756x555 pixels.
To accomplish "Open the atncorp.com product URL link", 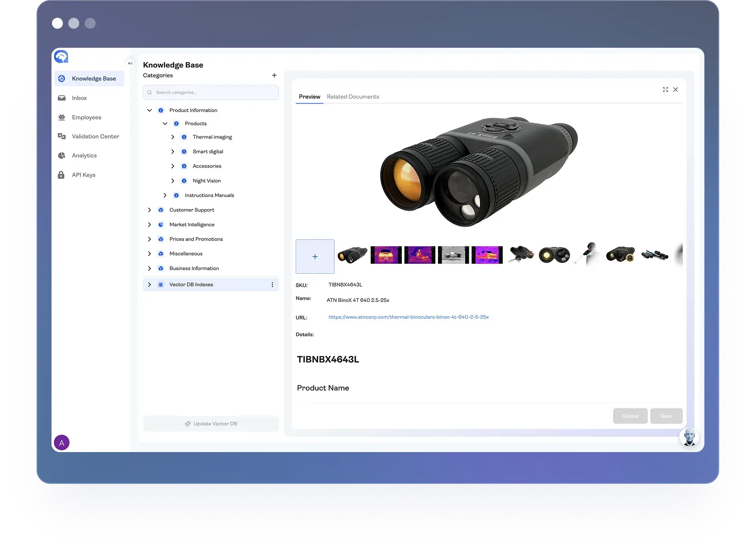I will click(408, 317).
